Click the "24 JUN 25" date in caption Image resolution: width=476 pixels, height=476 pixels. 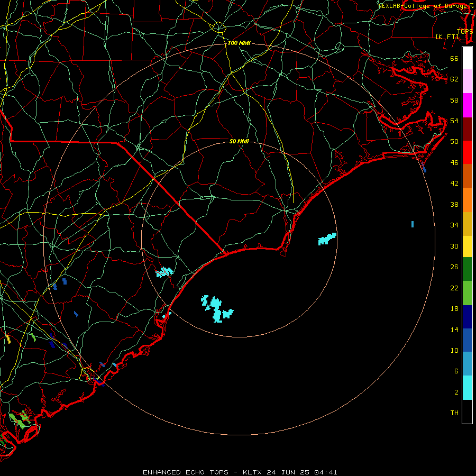coord(288,472)
